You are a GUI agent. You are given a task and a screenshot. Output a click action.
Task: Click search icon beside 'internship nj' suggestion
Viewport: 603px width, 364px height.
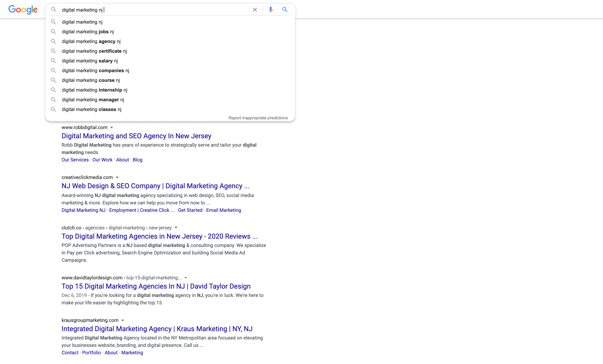[53, 90]
